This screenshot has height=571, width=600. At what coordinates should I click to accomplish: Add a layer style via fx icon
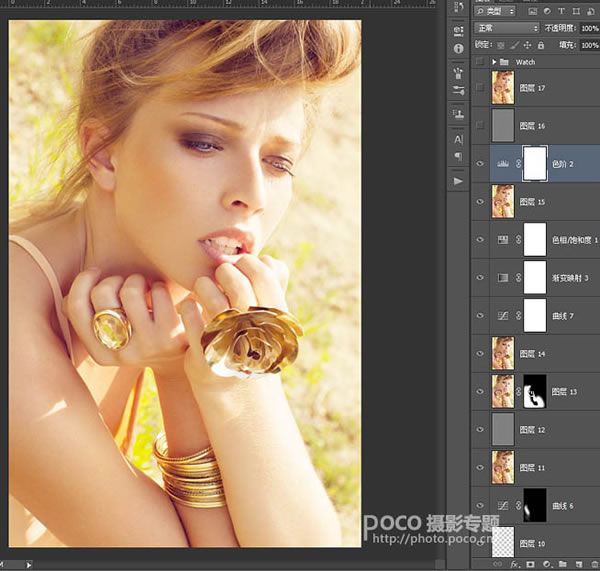(515, 564)
